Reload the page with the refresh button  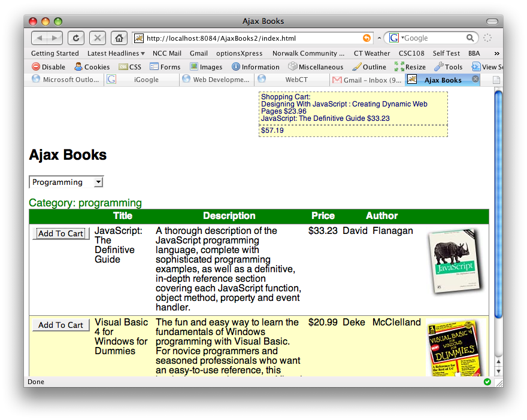point(76,38)
